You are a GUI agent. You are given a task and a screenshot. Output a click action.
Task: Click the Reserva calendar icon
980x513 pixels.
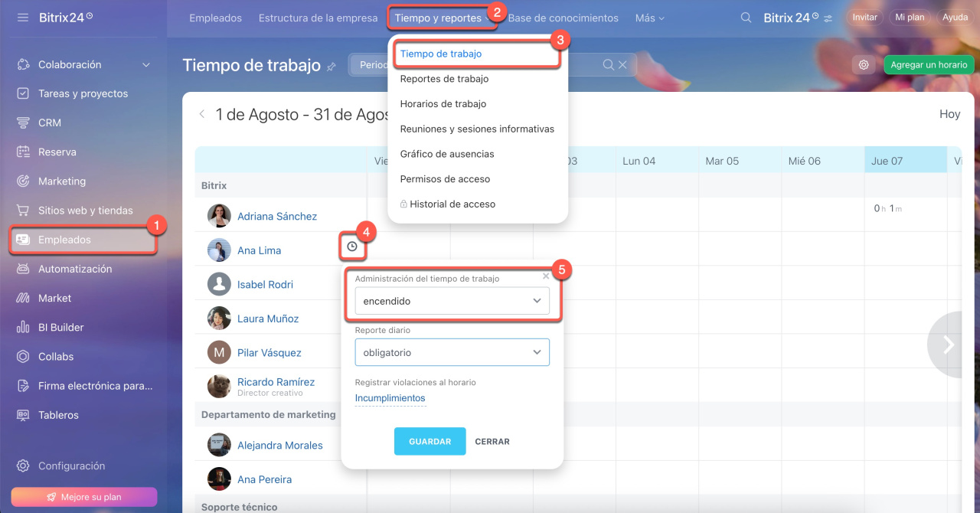[x=23, y=152]
